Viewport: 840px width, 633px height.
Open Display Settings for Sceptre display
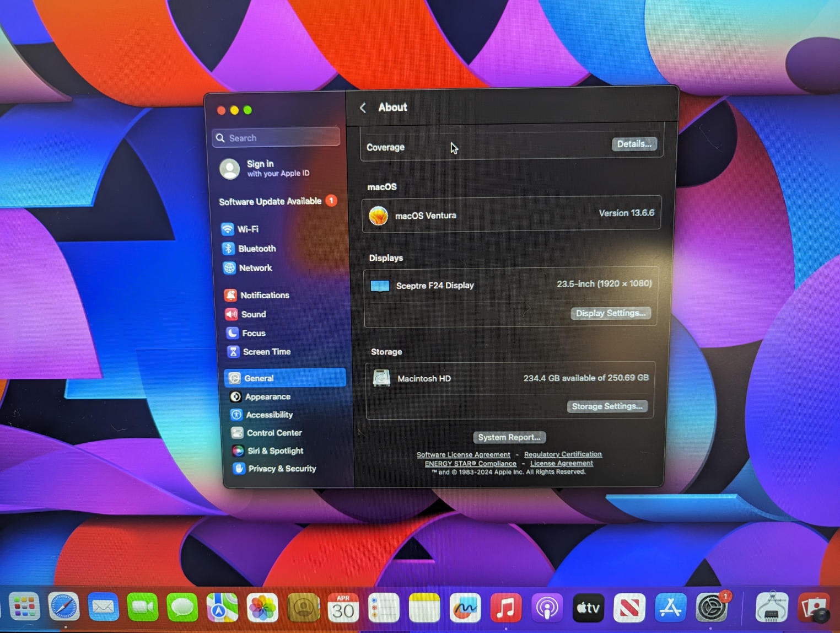[610, 313]
